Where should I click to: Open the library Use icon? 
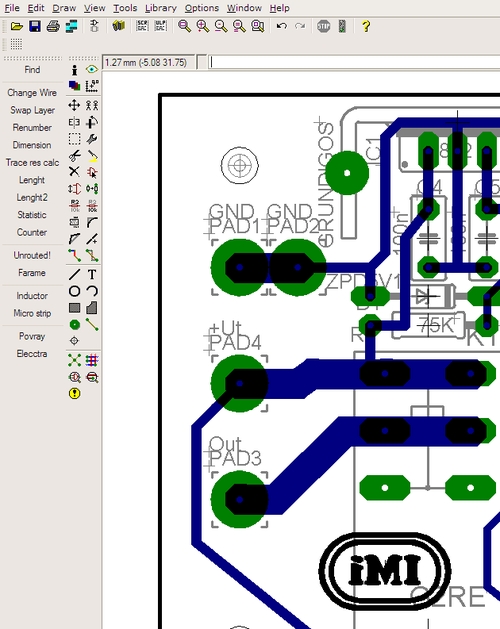118,26
